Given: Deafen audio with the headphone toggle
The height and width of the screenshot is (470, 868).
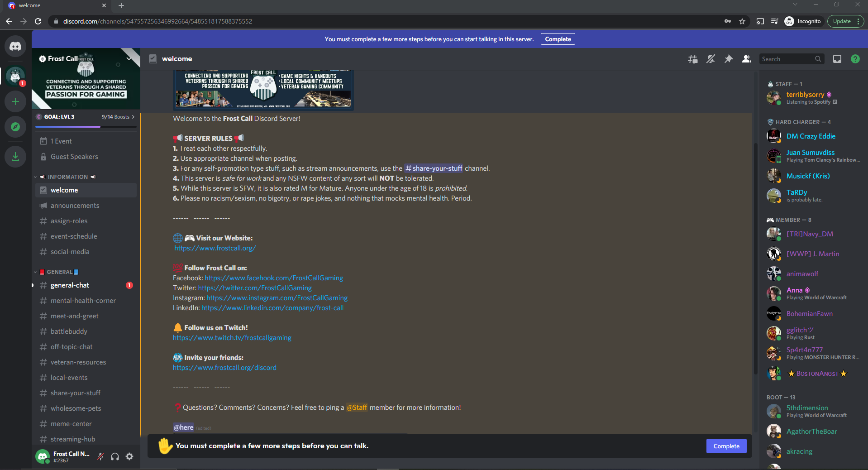Looking at the screenshot, I should (114, 456).
